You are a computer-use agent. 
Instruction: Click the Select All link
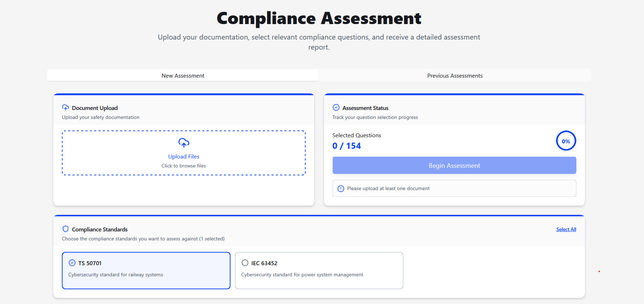[566, 229]
